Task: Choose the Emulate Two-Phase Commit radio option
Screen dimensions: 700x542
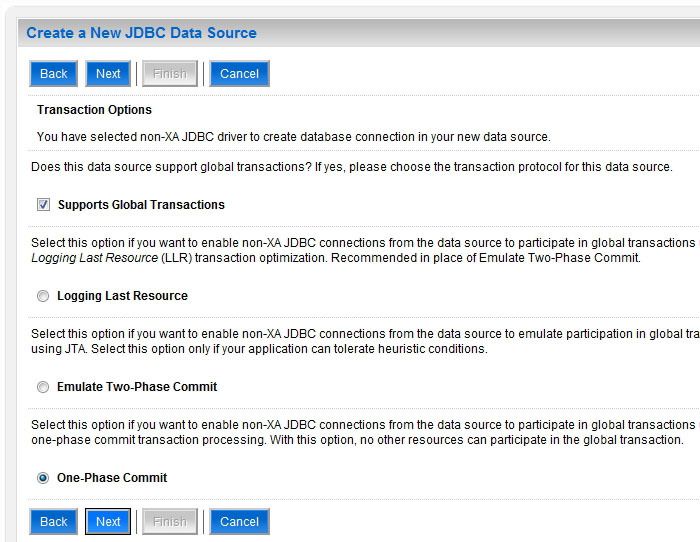Action: (43, 387)
